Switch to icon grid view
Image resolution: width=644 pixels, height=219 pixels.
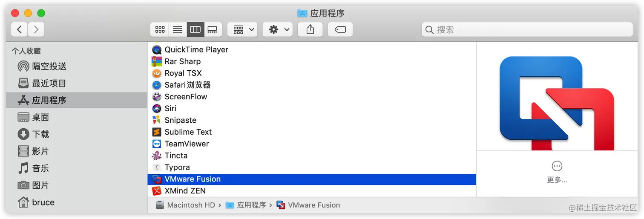(x=160, y=29)
